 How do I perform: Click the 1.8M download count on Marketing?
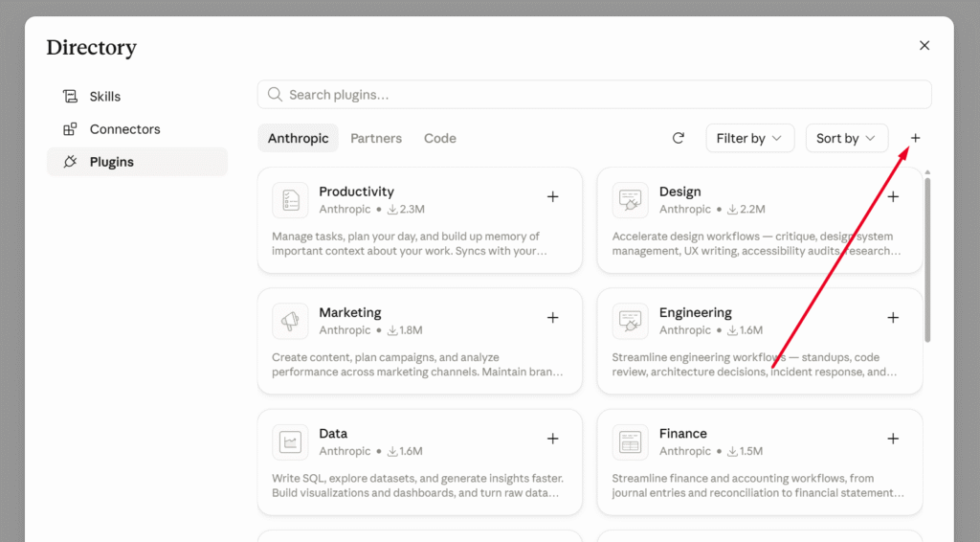(405, 330)
